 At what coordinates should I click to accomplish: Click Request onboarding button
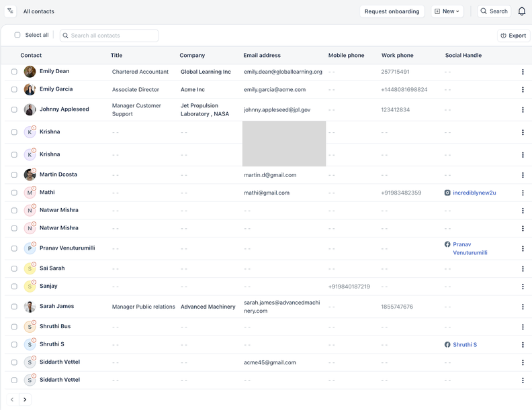point(392,11)
